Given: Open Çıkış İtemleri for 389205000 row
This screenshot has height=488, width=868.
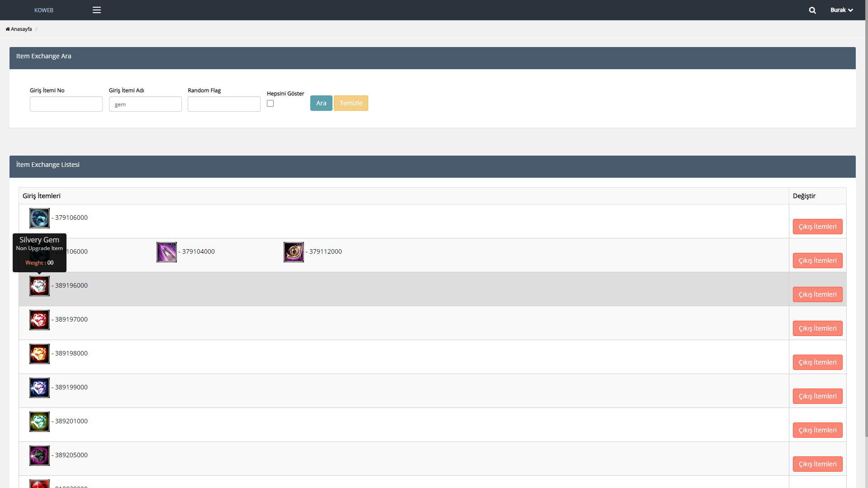Looking at the screenshot, I should coord(817,464).
